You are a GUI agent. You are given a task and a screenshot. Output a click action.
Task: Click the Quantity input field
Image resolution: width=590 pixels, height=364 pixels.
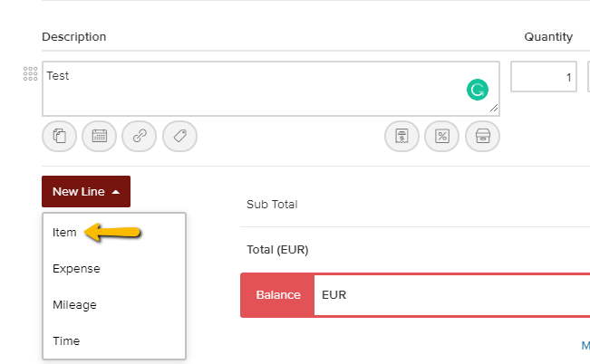[x=544, y=78]
